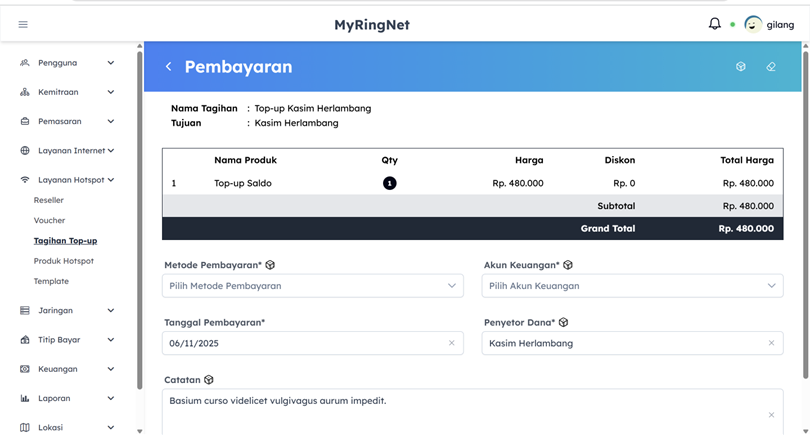Click the notification bell icon

point(714,24)
